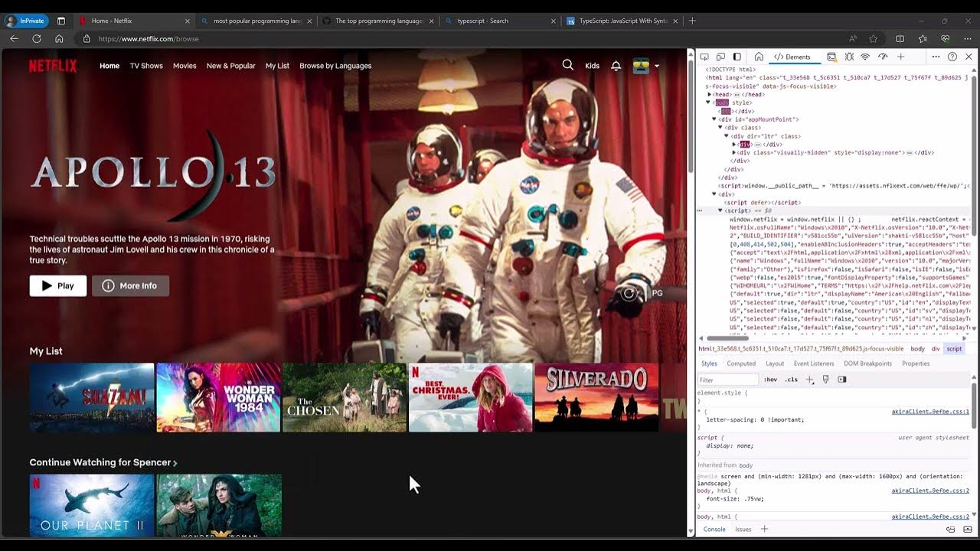Switch to top programming languages tab
The height and width of the screenshot is (551, 980).
(379, 21)
